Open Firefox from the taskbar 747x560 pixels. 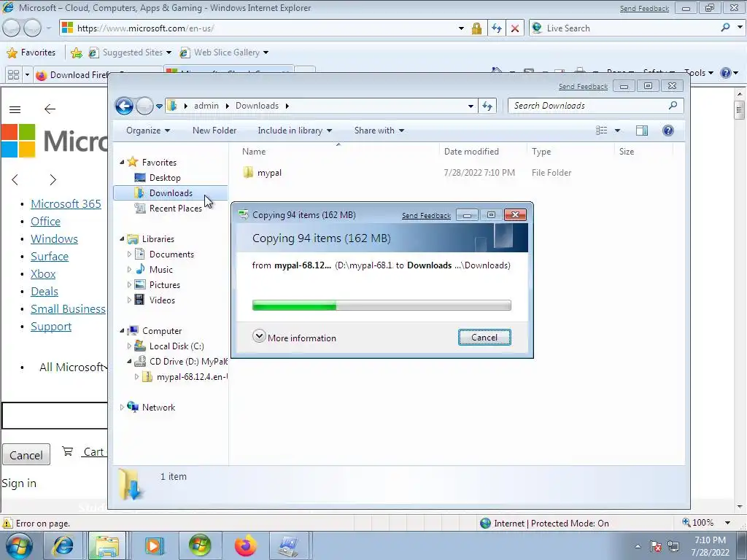click(245, 545)
